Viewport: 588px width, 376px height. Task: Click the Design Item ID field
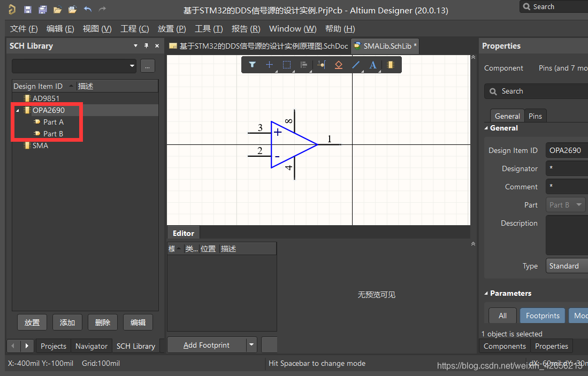coord(567,150)
